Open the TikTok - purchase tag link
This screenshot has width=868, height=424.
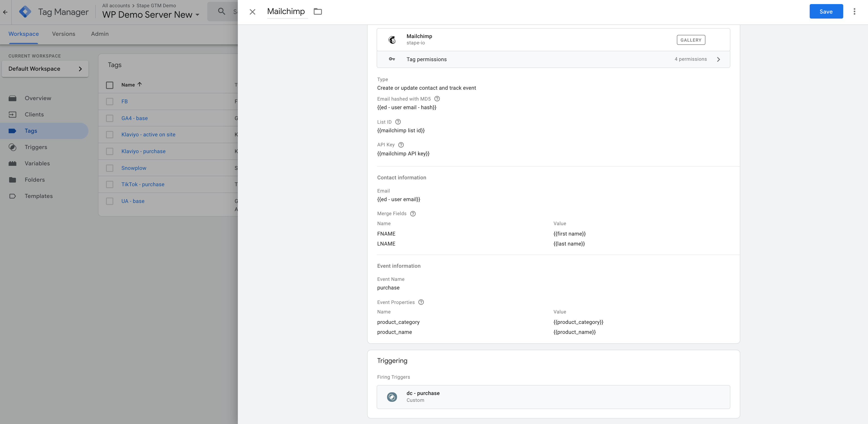(x=143, y=184)
